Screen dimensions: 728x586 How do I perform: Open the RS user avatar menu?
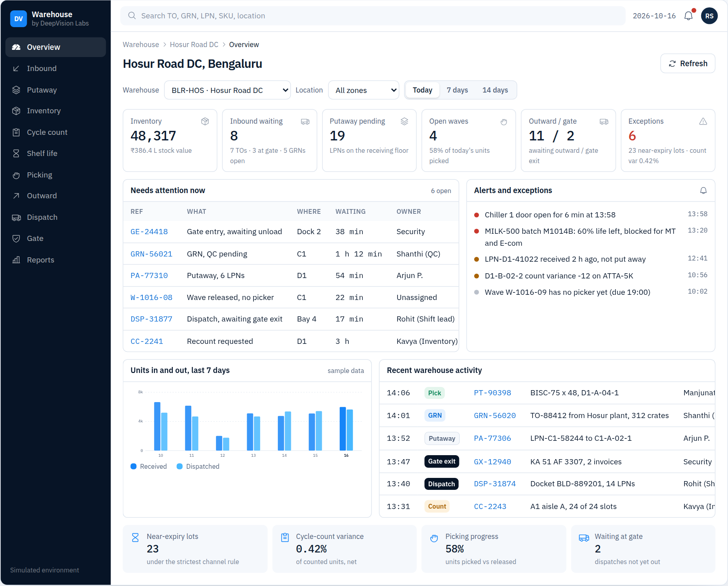709,16
